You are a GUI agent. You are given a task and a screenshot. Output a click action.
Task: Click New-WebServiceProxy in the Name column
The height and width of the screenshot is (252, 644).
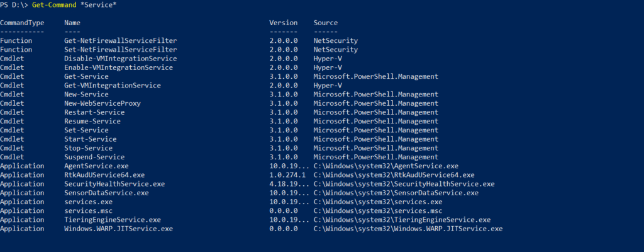pyautogui.click(x=103, y=103)
